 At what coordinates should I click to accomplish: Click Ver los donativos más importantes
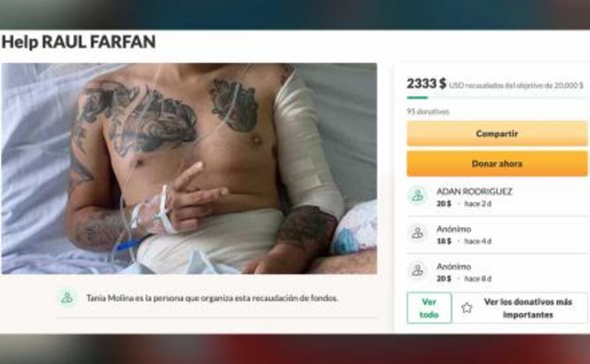coord(528,308)
